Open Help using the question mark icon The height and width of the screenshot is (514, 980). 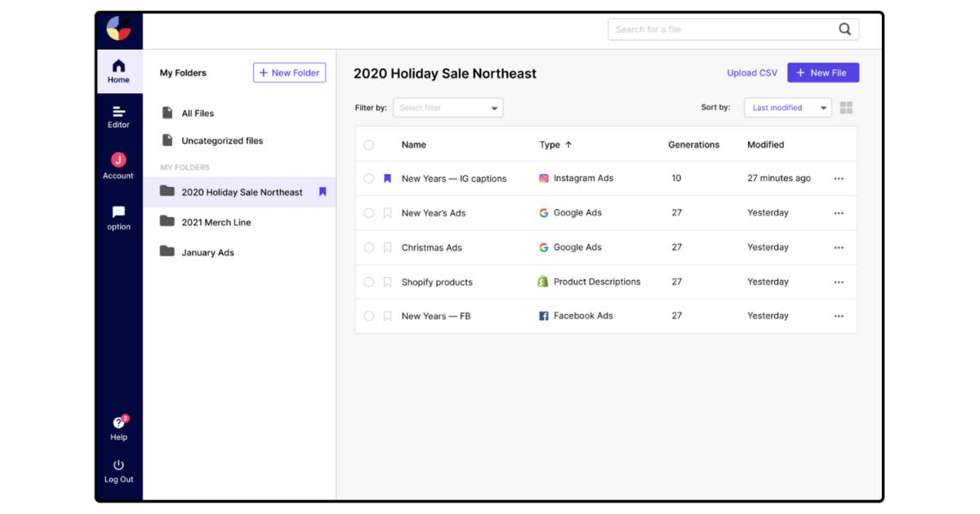point(118,423)
